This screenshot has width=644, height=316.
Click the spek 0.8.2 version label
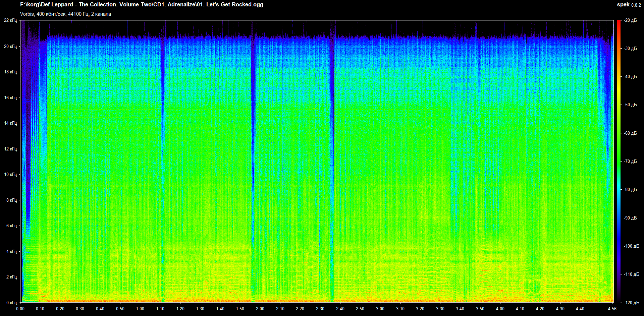(x=629, y=5)
